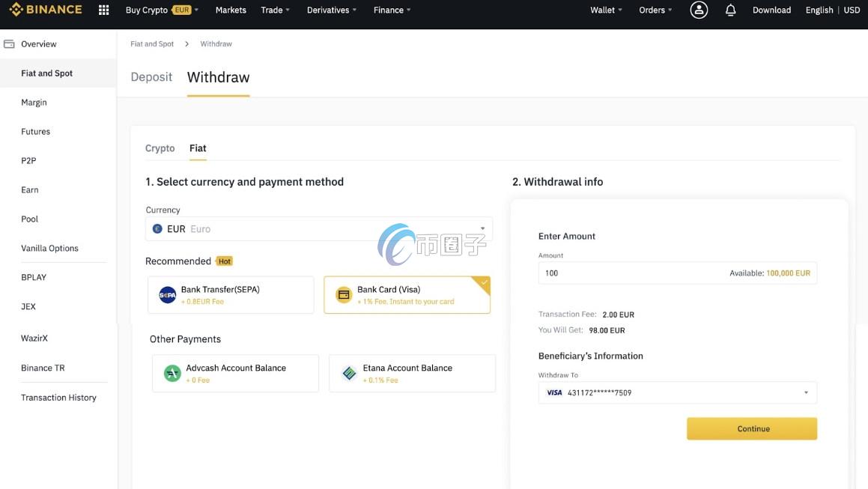The width and height of the screenshot is (868, 489).
Task: Select Bank Transfer(SEPA) payment option
Action: pos(231,295)
